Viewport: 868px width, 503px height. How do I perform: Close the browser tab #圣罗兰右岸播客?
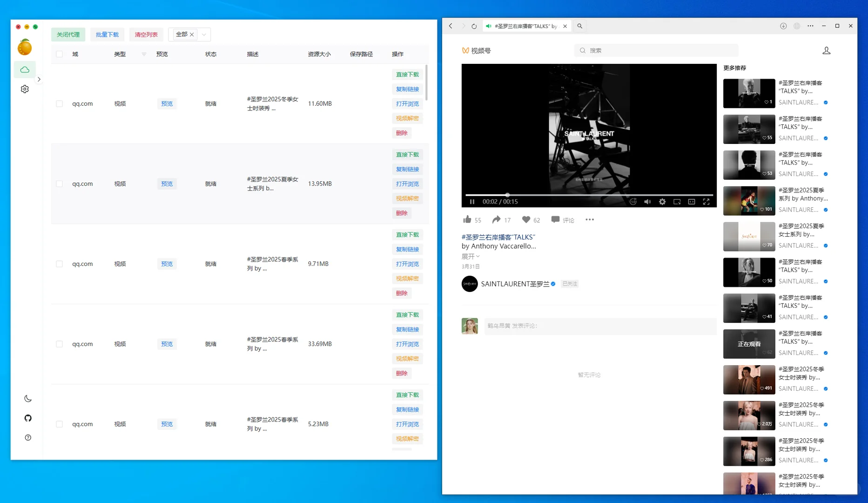click(565, 26)
